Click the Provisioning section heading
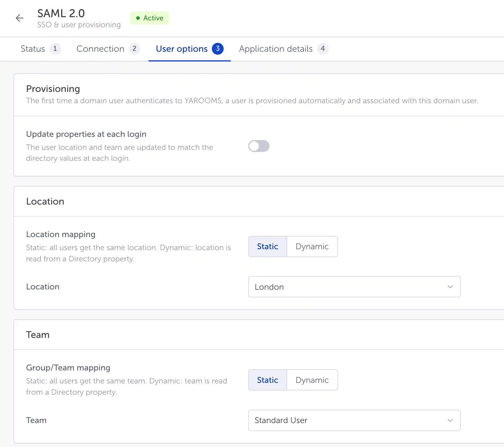The width and height of the screenshot is (504, 447). [53, 89]
